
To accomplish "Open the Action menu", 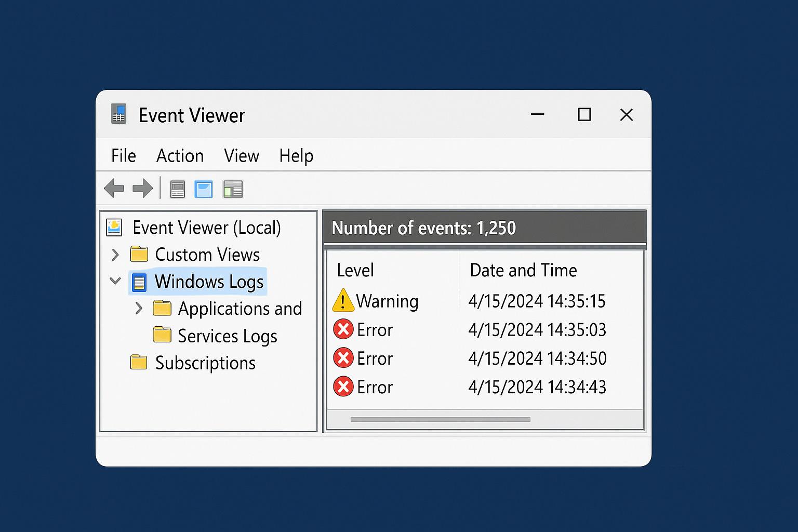I will pos(180,155).
